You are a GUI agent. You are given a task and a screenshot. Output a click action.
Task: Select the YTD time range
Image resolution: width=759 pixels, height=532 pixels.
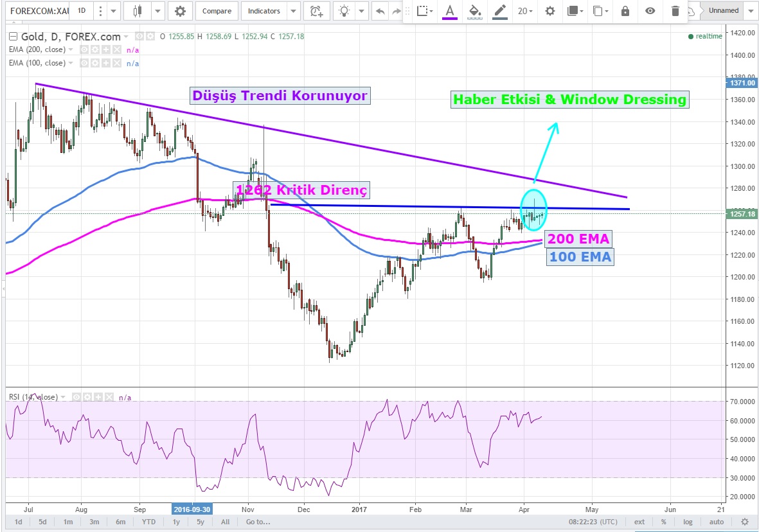click(x=148, y=522)
